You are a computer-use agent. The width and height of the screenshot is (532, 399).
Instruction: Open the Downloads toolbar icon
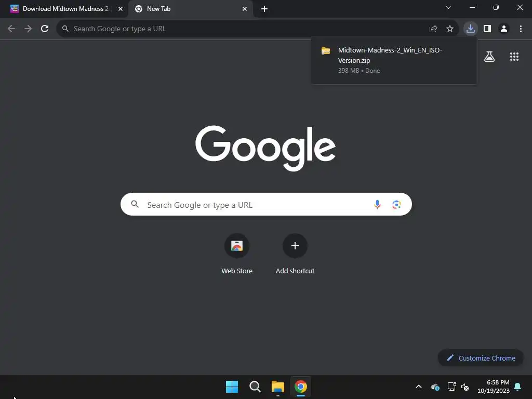tap(471, 29)
